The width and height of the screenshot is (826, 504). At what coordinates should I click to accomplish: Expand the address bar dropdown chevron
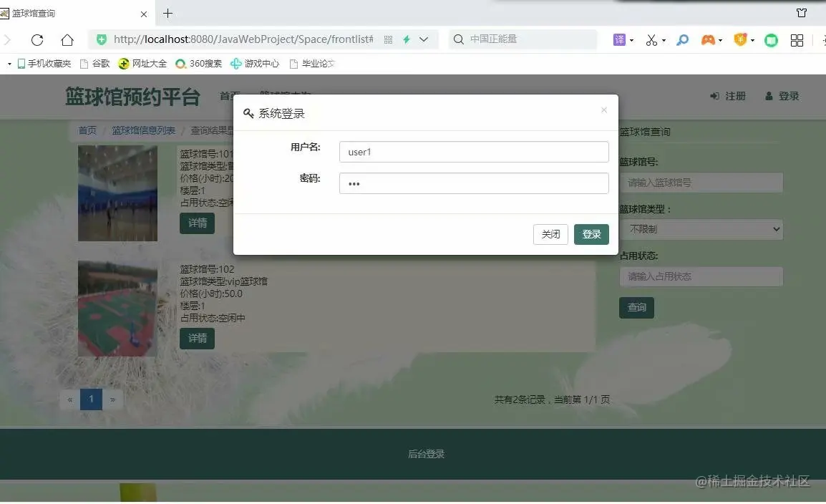pos(424,39)
